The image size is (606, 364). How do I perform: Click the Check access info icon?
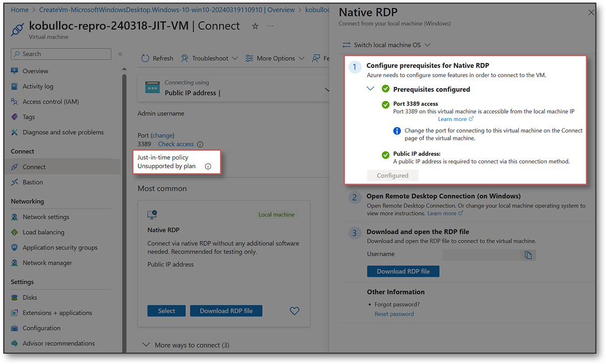[200, 144]
